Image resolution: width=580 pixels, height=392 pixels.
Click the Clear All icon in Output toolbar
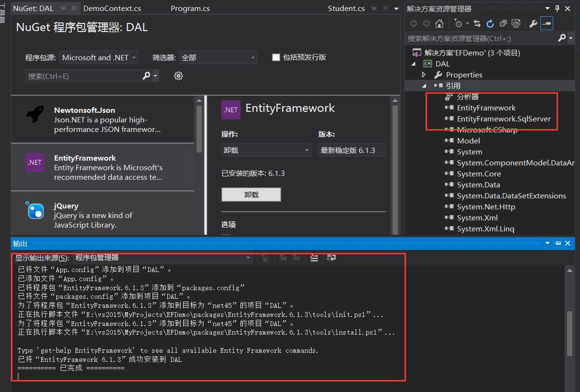314,258
